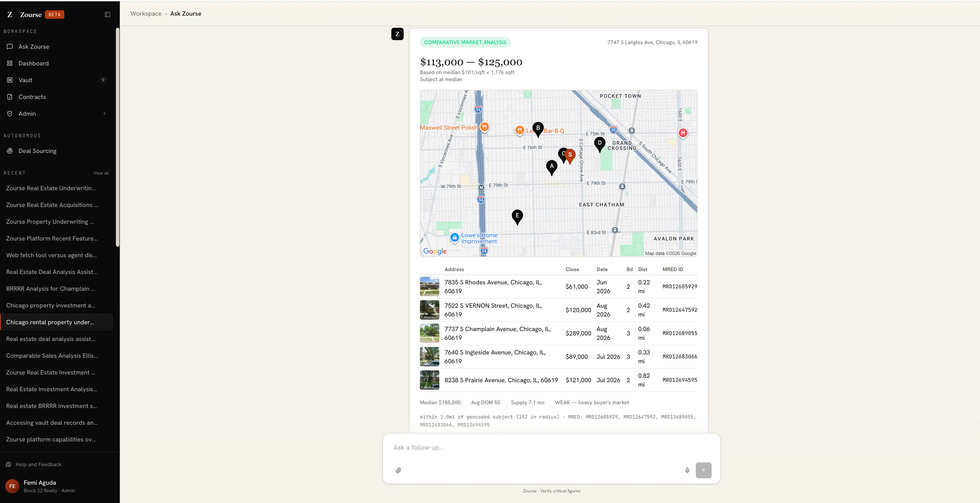980x503 pixels.
Task: Click the send arrow button
Action: point(703,470)
